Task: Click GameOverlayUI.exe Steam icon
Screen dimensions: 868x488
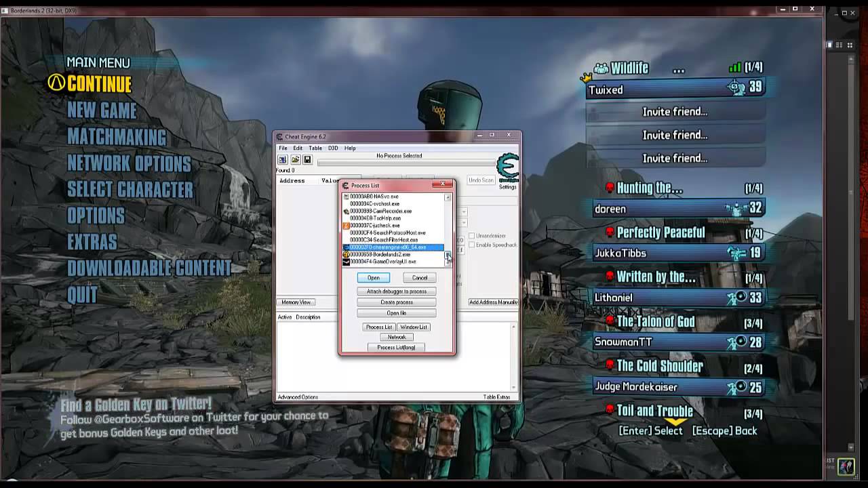Action: tap(346, 262)
